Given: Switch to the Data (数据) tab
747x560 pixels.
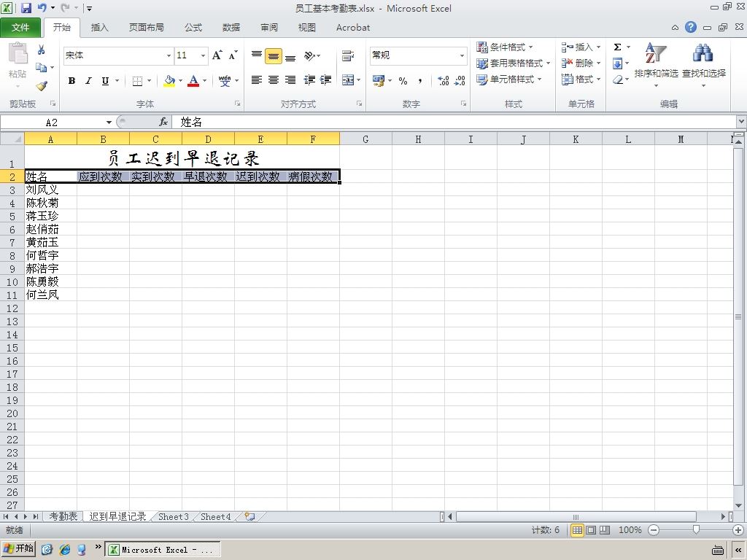Looking at the screenshot, I should pyautogui.click(x=231, y=28).
